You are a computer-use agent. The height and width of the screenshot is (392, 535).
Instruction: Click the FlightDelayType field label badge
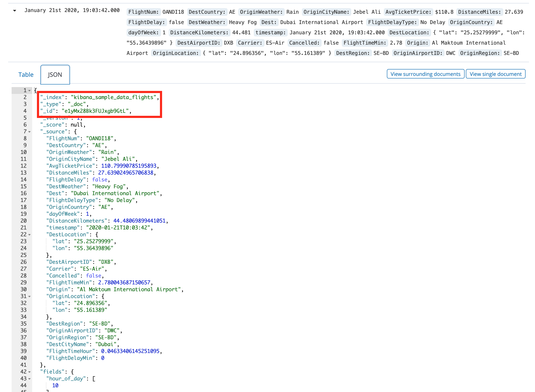[392, 22]
